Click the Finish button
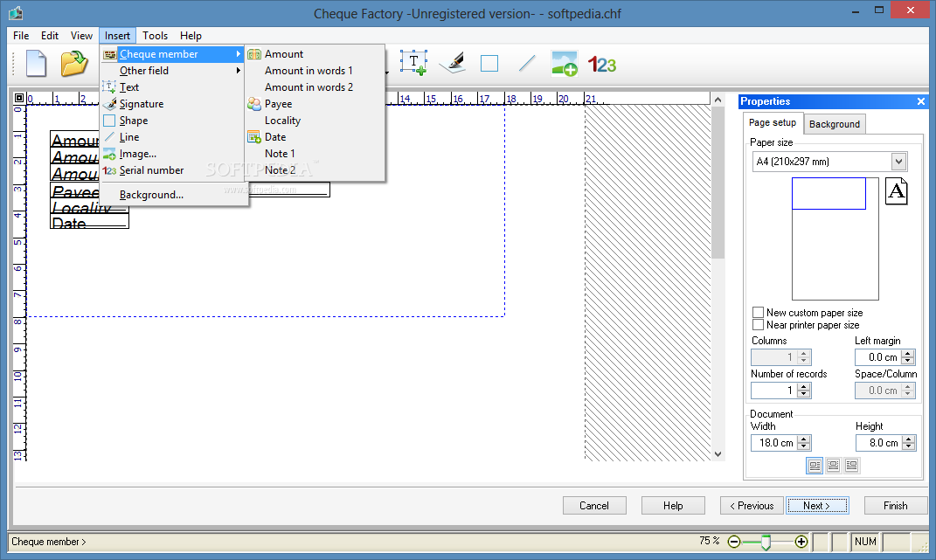 (896, 506)
